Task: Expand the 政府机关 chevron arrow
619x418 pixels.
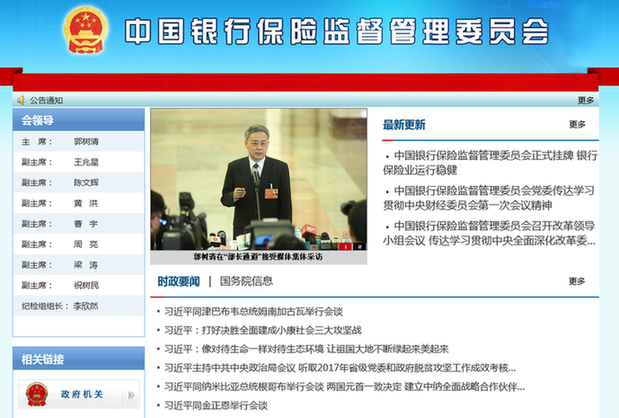Action: click(131, 395)
